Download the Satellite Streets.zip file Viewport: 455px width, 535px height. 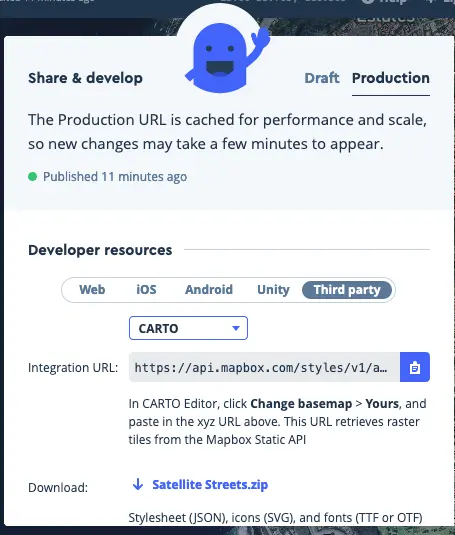tap(210, 485)
